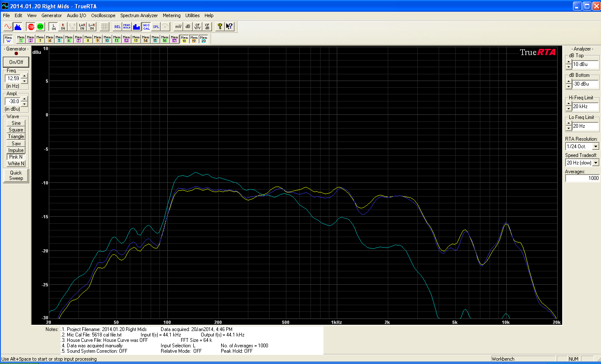Select the White N noise option

click(16, 164)
